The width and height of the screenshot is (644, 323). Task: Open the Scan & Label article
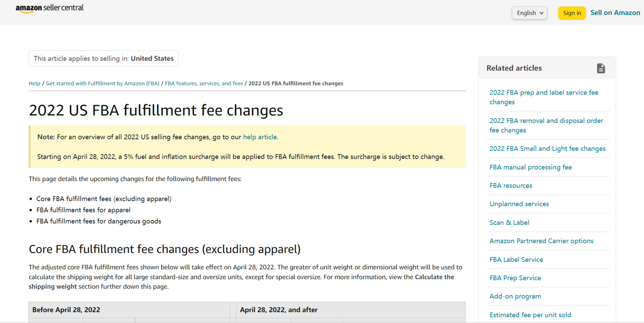[509, 222]
